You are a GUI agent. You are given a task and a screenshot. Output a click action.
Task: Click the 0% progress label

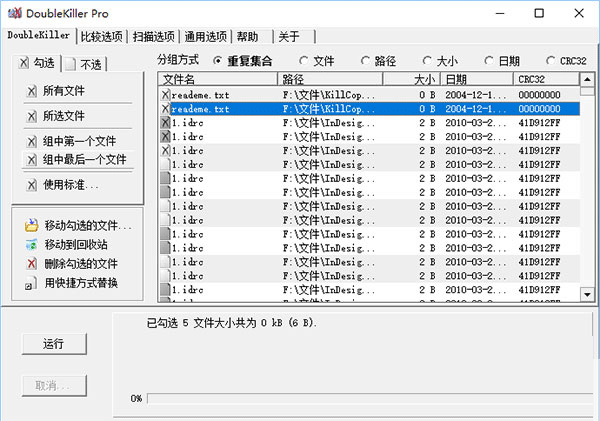[136, 398]
